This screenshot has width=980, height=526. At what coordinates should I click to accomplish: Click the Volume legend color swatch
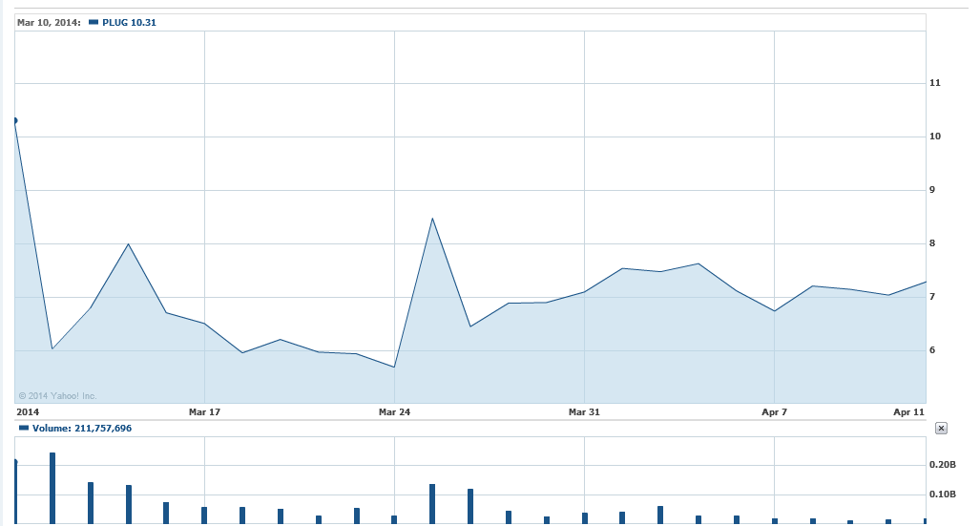(x=24, y=428)
